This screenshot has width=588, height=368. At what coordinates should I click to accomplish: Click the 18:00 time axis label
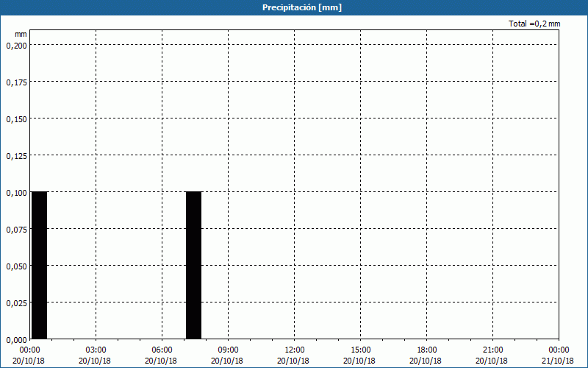427,350
